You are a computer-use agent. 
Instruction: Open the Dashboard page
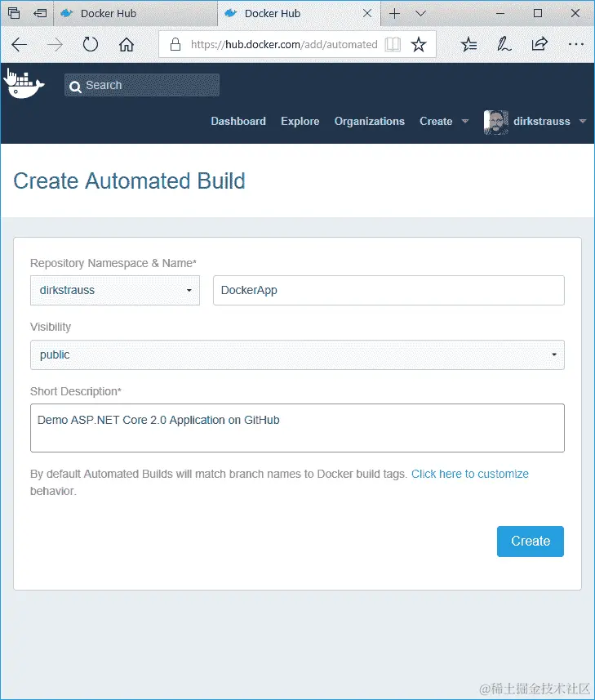coord(238,122)
